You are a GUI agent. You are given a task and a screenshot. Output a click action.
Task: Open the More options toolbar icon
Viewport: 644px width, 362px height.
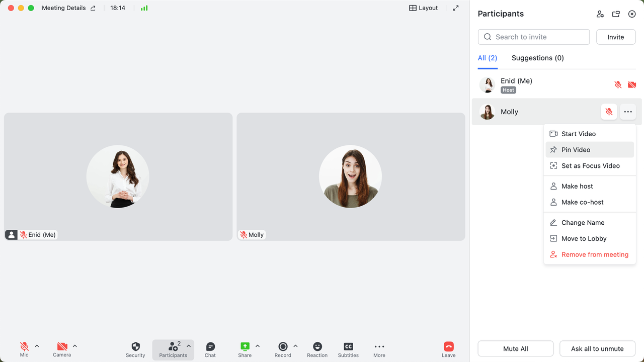pos(379,349)
